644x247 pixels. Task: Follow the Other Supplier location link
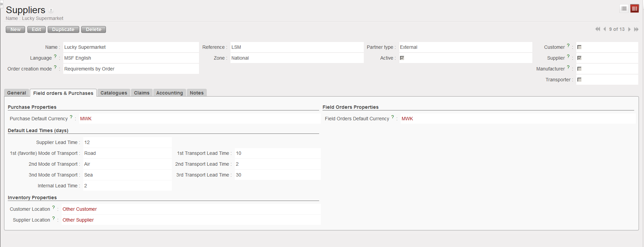pyautogui.click(x=78, y=220)
